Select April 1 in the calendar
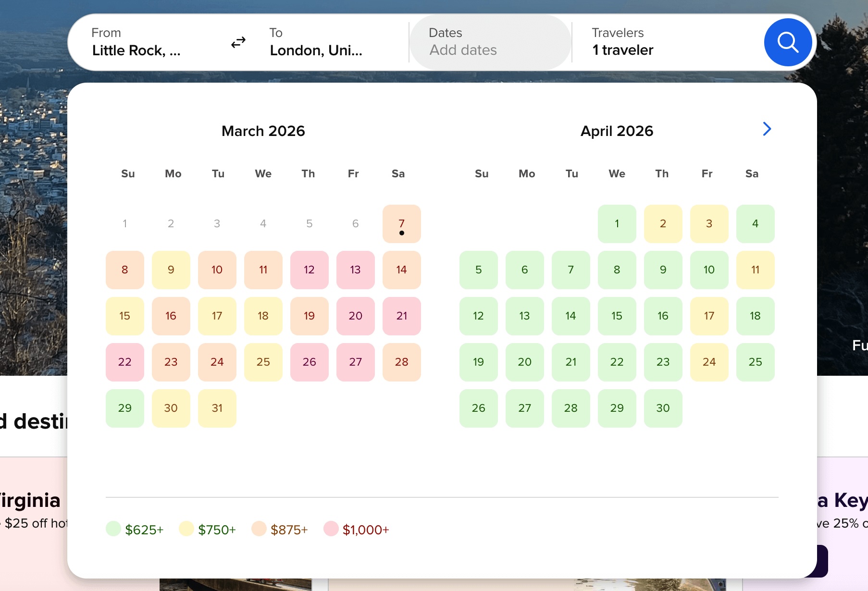The height and width of the screenshot is (591, 868). point(617,223)
